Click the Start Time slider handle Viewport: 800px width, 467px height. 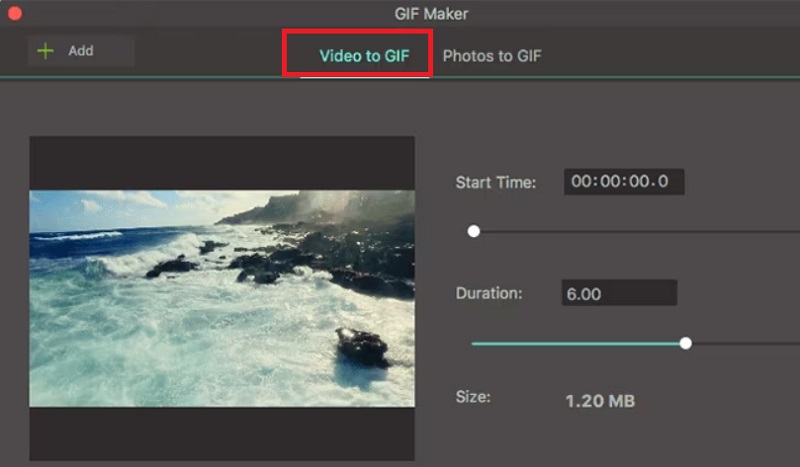[x=473, y=231]
